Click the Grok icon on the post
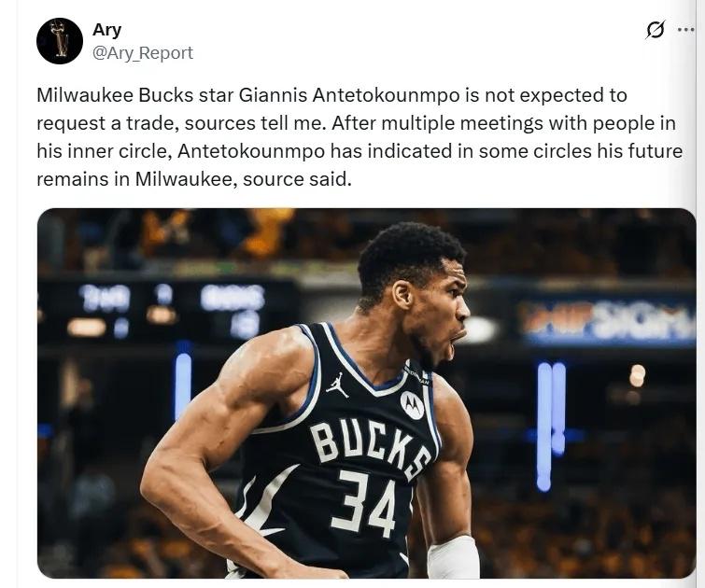 coord(656,30)
